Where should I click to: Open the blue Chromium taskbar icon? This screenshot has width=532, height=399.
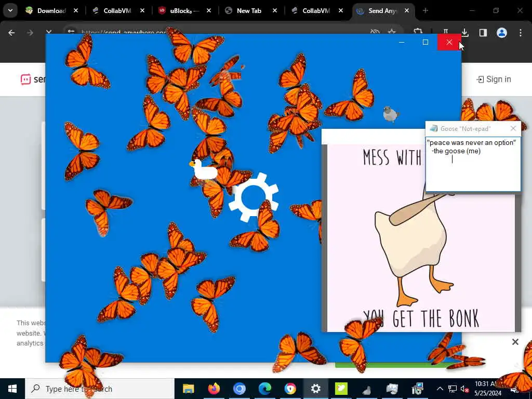pos(239,389)
